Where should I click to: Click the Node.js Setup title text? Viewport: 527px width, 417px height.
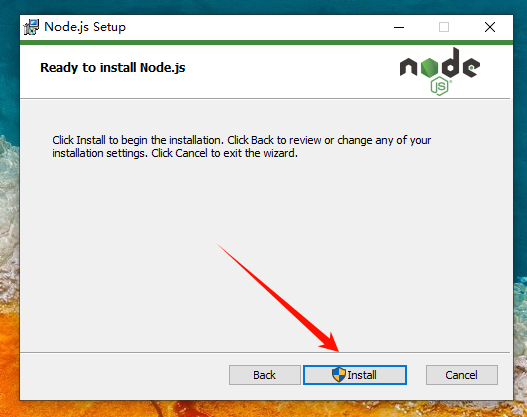tap(85, 27)
